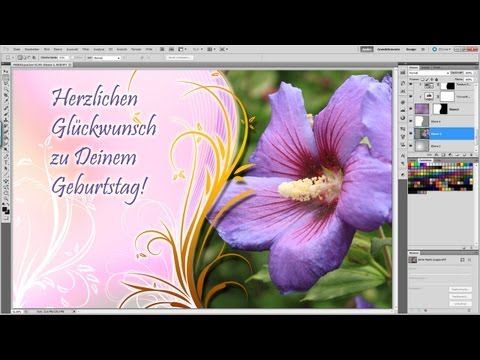The width and height of the screenshot is (480, 360).
Task: Switch to the Design workspace
Action: point(411,49)
